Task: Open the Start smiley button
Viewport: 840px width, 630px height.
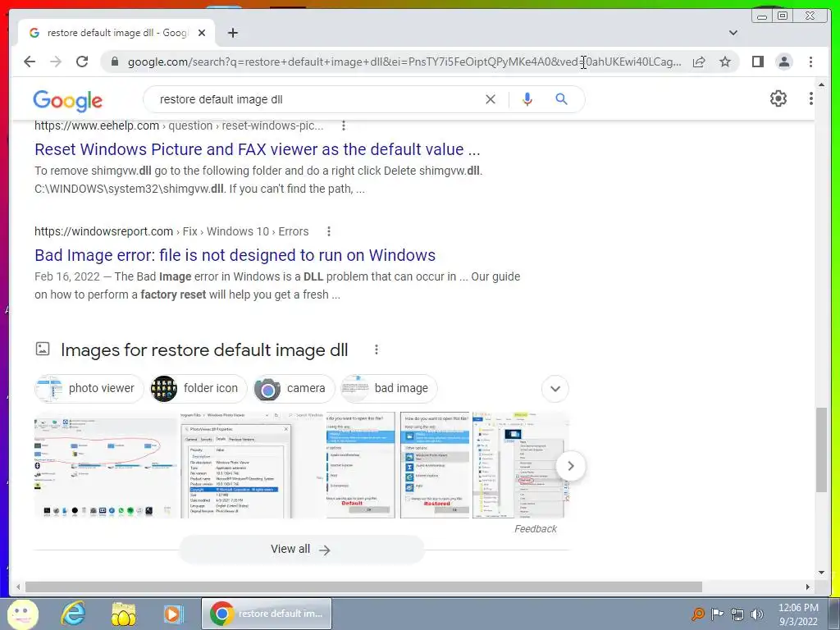Action: (22, 614)
